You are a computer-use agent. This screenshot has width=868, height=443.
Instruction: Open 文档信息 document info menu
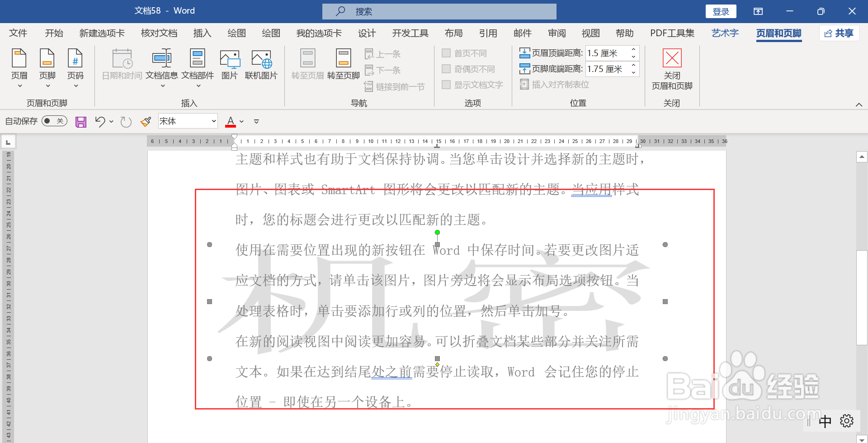pyautogui.click(x=162, y=68)
